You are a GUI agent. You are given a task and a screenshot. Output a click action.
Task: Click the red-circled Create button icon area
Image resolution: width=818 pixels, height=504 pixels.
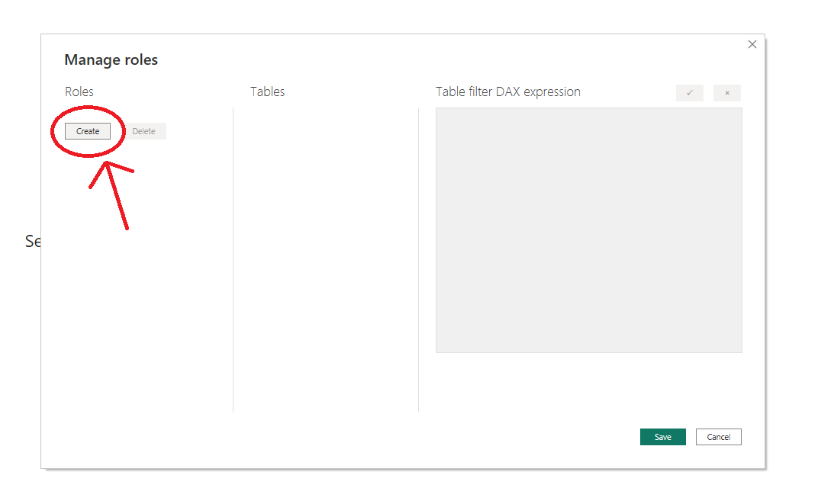pyautogui.click(x=86, y=130)
